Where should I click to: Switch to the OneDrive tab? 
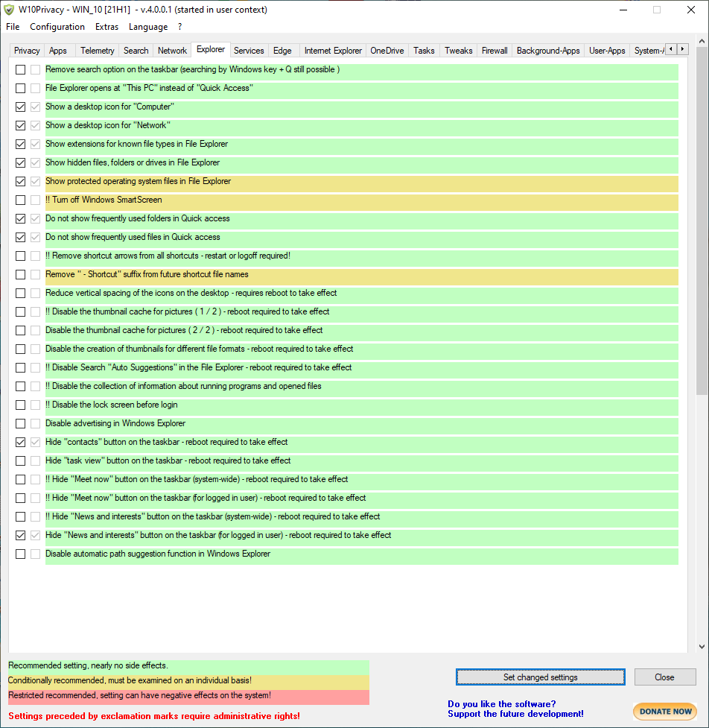click(387, 51)
